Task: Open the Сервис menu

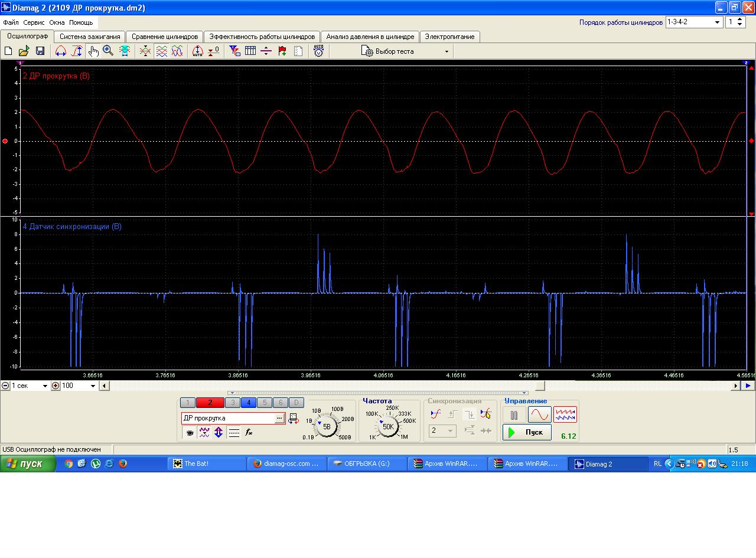Action: coord(34,22)
